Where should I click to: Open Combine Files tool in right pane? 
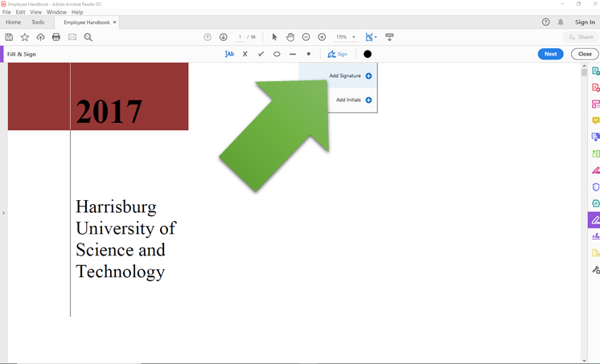pyautogui.click(x=595, y=137)
